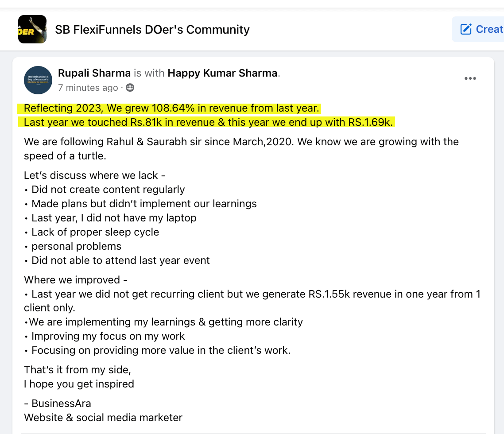The image size is (504, 434).
Task: Open Rupali Sharma's profile picture
Action: tap(38, 80)
